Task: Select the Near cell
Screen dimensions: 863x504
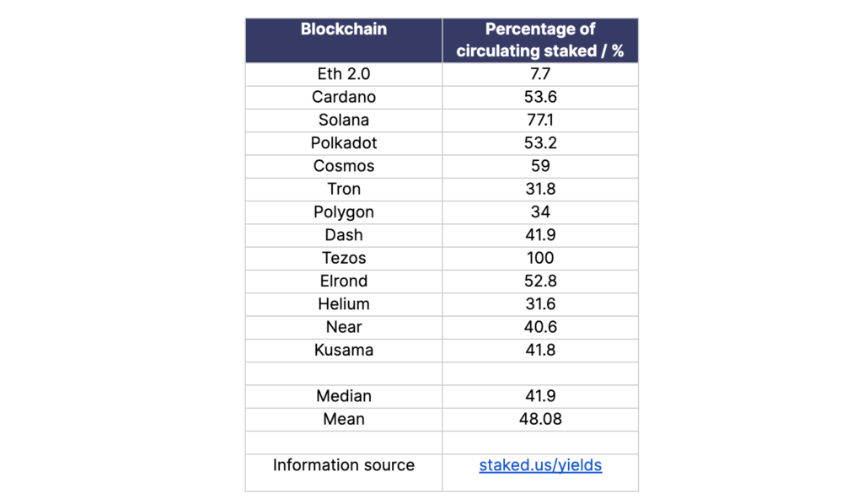Action: [x=344, y=327]
